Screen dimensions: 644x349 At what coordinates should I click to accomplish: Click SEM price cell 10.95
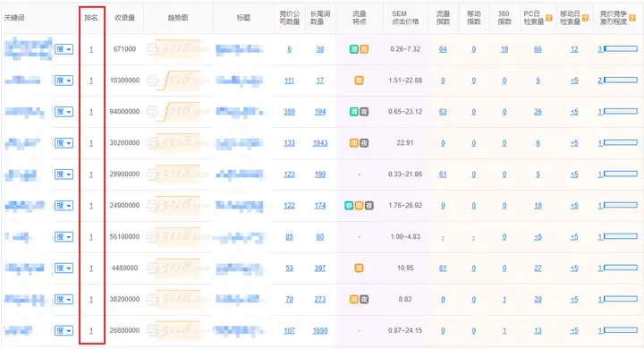click(x=405, y=268)
